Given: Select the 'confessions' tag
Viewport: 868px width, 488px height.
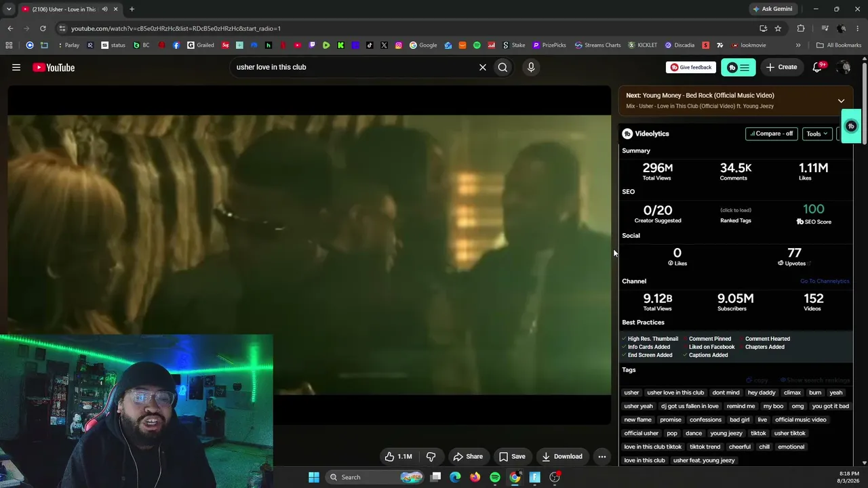Looking at the screenshot, I should [705, 420].
